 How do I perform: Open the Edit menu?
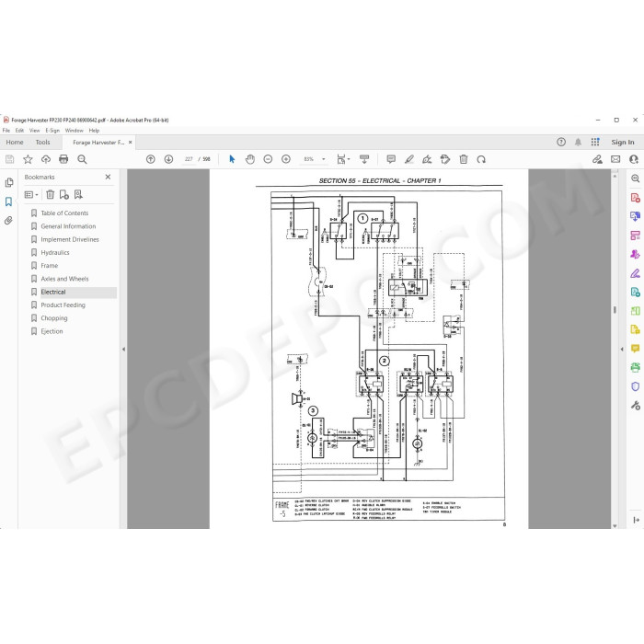click(x=19, y=131)
